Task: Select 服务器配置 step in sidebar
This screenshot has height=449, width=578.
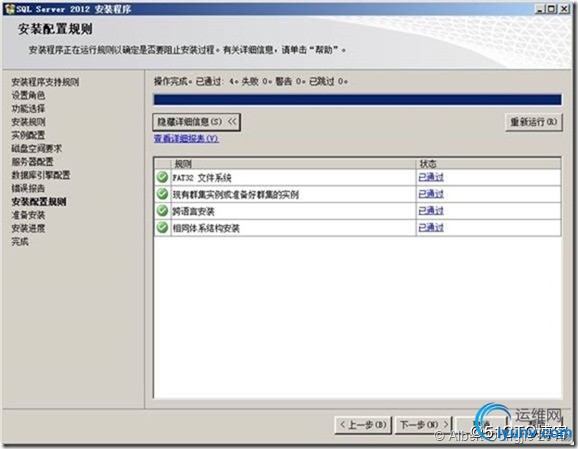Action: [32, 161]
